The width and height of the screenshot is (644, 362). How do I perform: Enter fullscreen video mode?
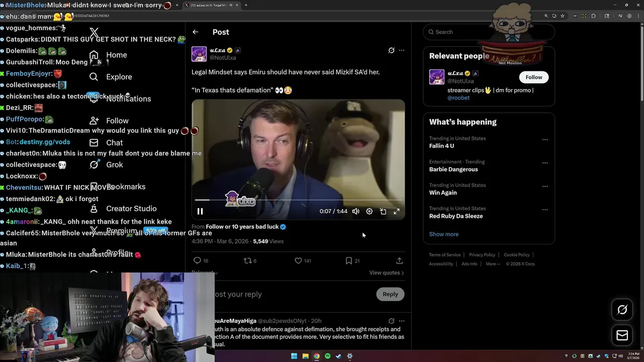click(x=396, y=212)
